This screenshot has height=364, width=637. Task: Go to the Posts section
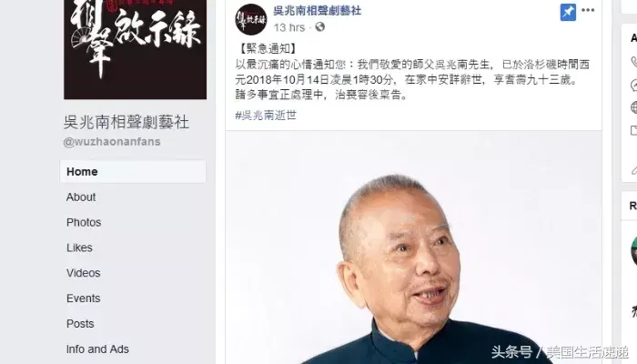[x=80, y=323]
